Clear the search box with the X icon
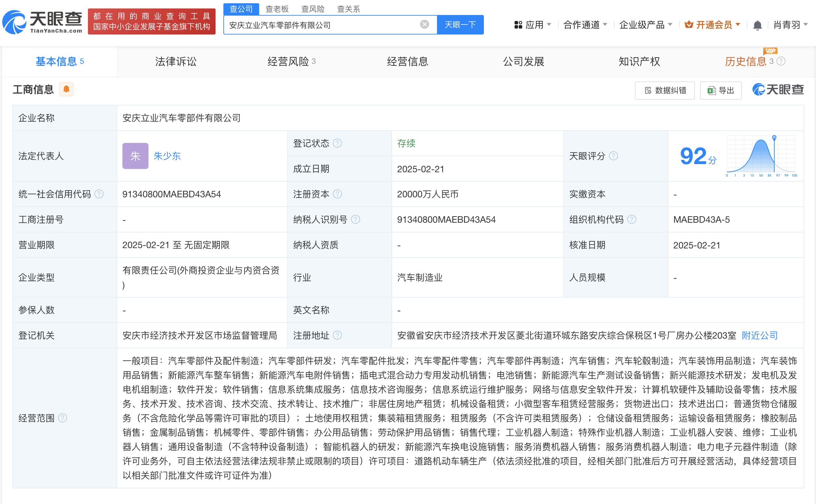 click(424, 24)
